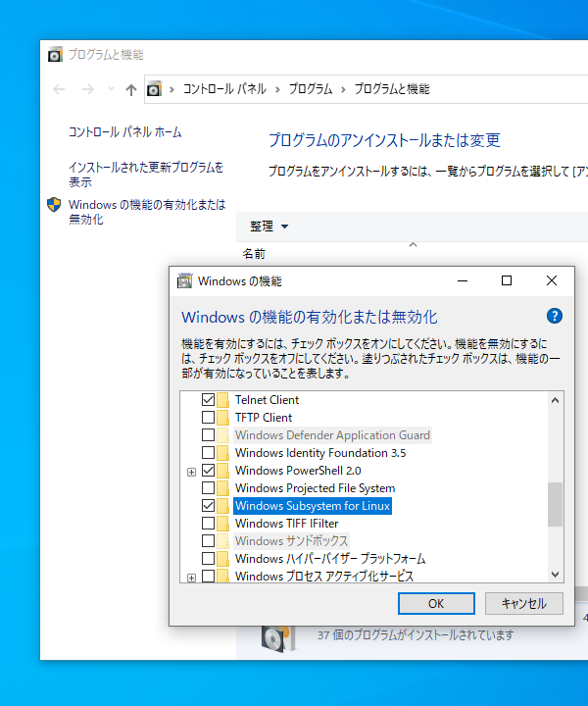The width and height of the screenshot is (588, 706).
Task: Toggle the Windows サンドボックス checkbox
Action: pos(208,540)
